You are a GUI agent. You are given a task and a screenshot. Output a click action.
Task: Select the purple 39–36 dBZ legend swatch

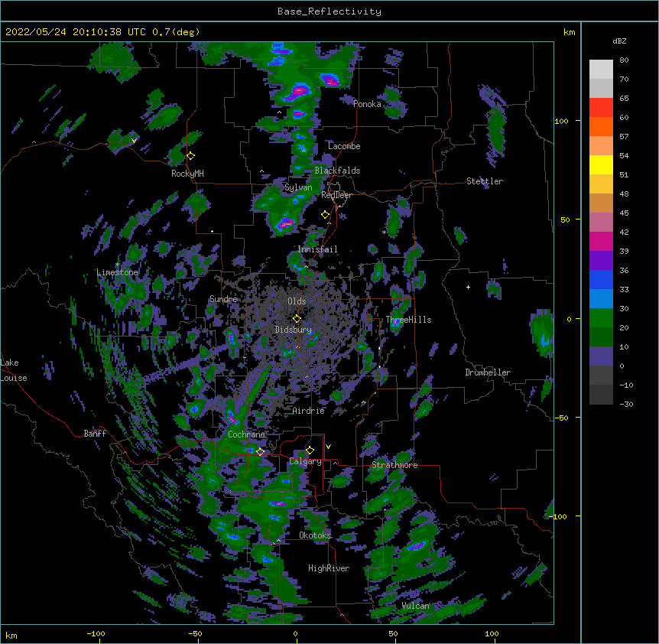coord(601,261)
